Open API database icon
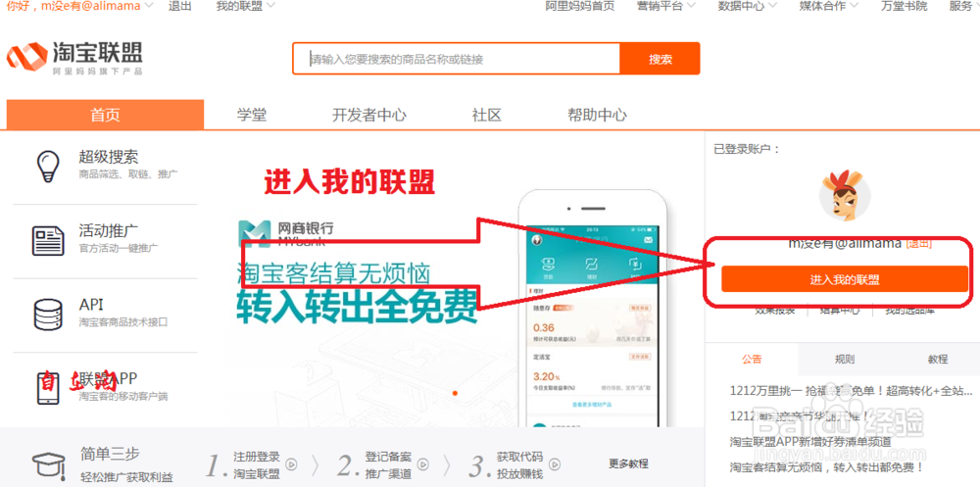This screenshot has height=487, width=980. [48, 315]
